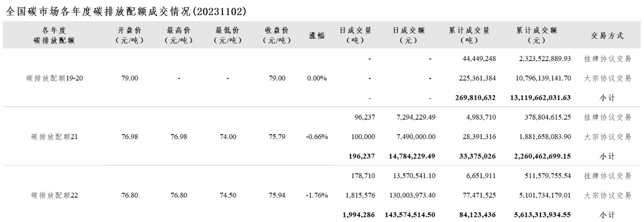Click the 碳排放配额22 row label
The height and width of the screenshot is (222, 644).
point(54,195)
